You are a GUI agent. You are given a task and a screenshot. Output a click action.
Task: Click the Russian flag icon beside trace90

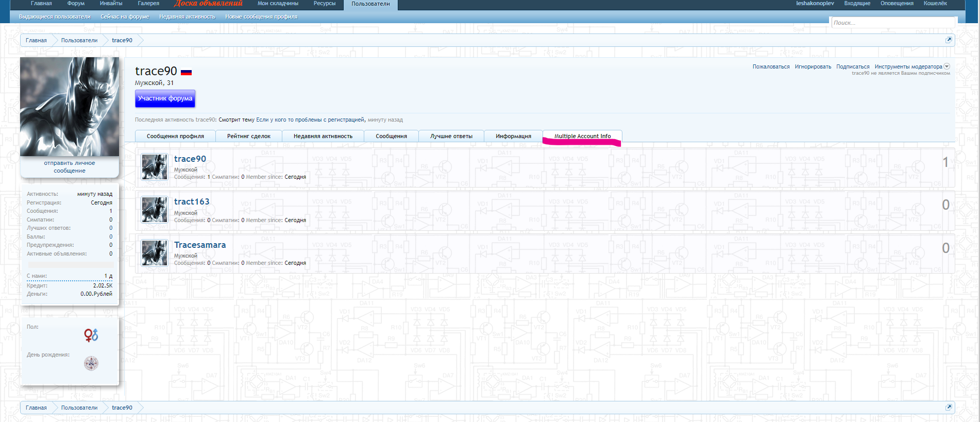pyautogui.click(x=186, y=73)
